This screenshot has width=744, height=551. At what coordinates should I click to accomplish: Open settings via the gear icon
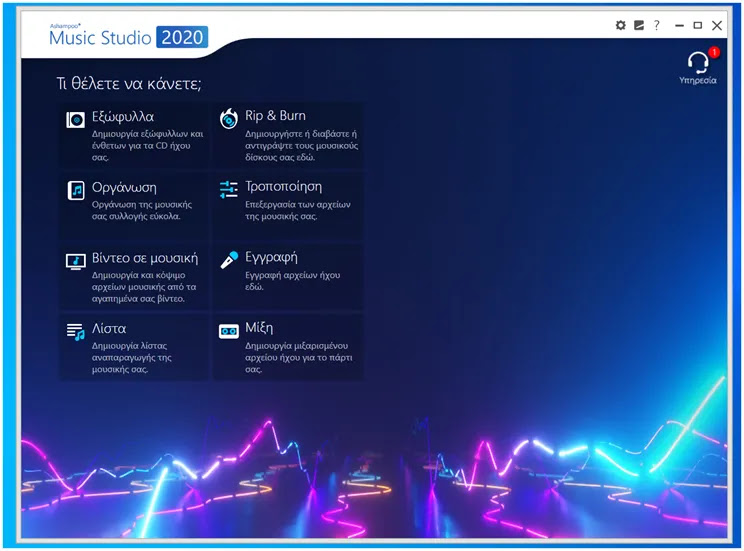coord(621,25)
